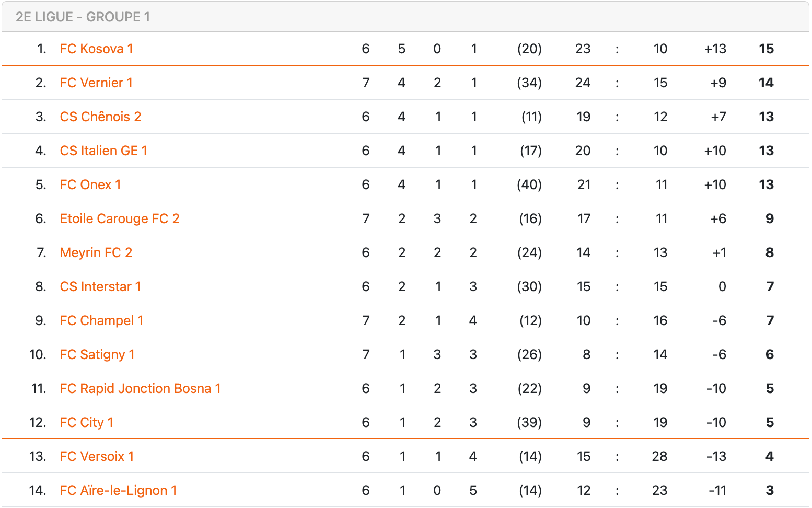This screenshot has height=508, width=812.
Task: Click the (40) value in FC Onex row
Action: [x=529, y=184]
